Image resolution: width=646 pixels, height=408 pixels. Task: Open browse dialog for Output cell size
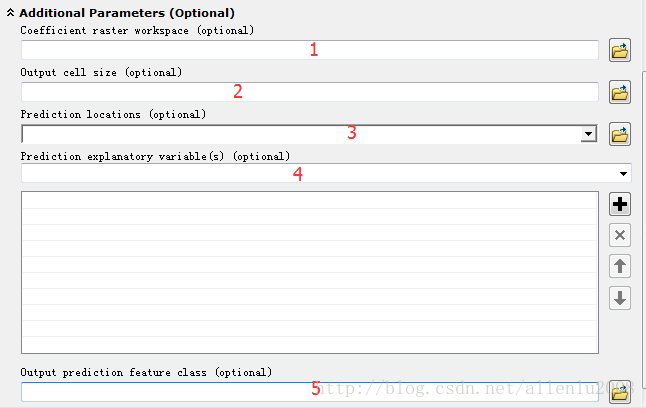click(620, 92)
